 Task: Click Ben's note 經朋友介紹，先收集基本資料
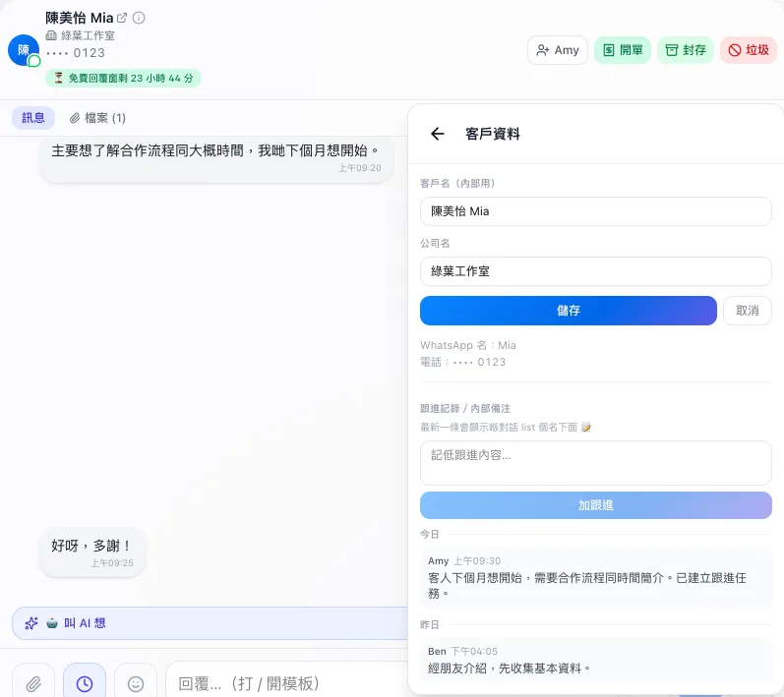595,660
